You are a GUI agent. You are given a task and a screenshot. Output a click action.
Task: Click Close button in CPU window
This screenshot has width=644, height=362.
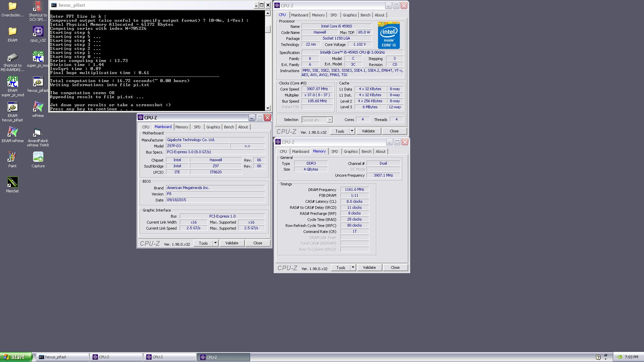tap(394, 131)
